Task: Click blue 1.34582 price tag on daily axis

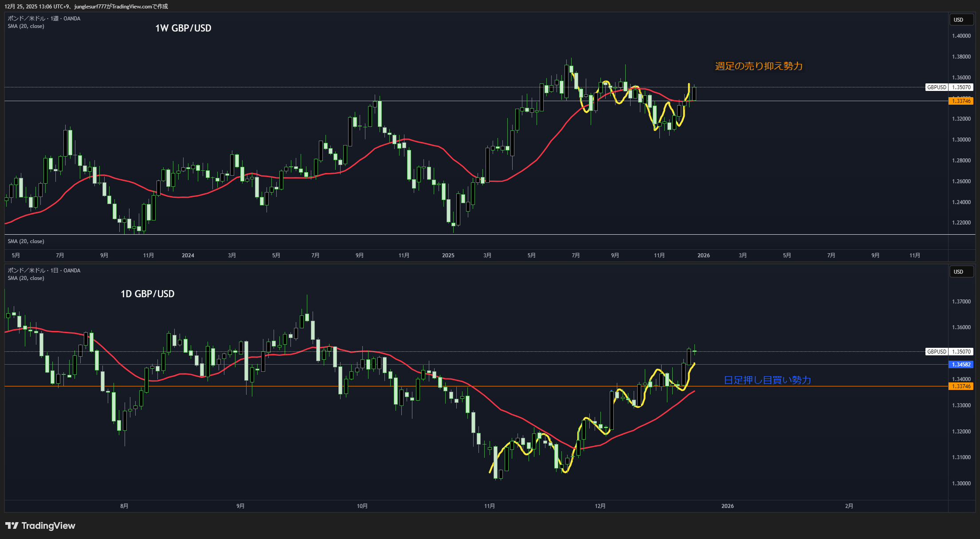Action: (x=960, y=365)
